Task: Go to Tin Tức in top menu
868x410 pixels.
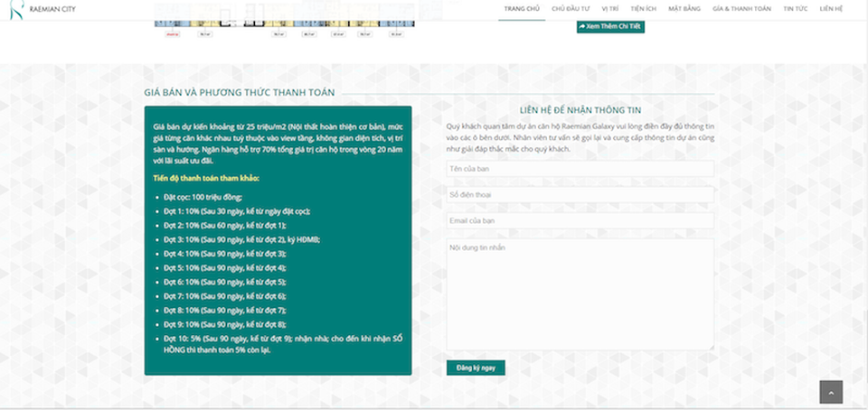Action: 795,8
